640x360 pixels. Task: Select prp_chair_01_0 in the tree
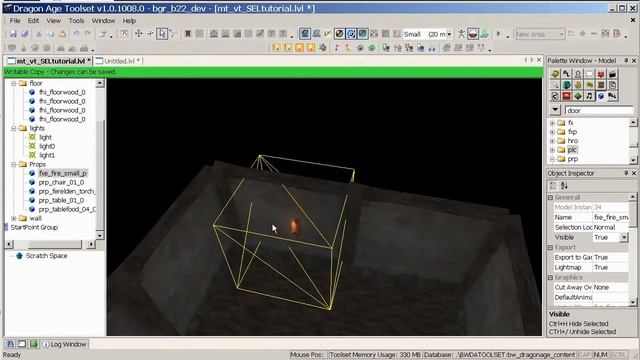pos(61,182)
